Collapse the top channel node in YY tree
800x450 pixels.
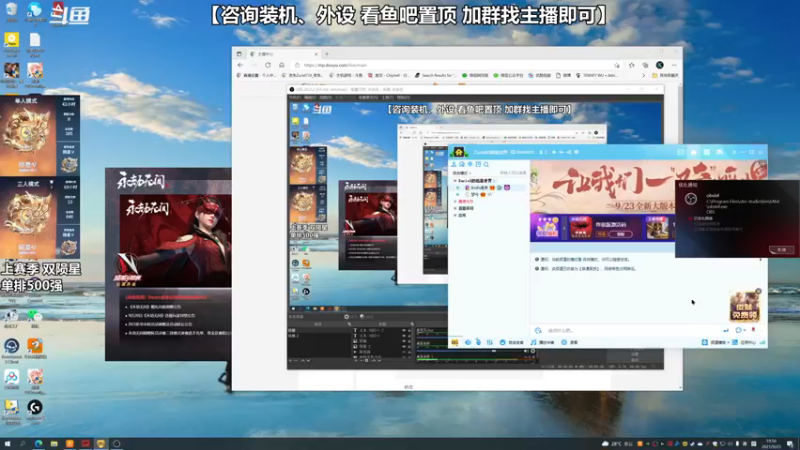(x=455, y=181)
